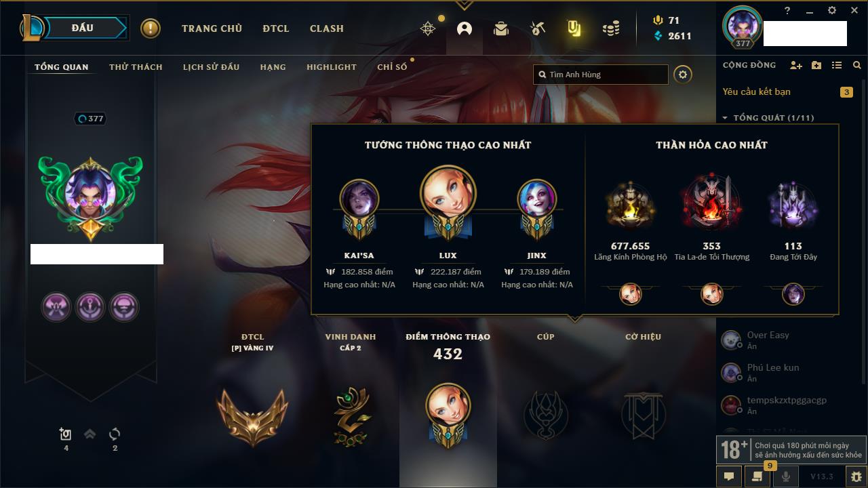Open the CLASH navigation link
The image size is (868, 488).
(327, 28)
